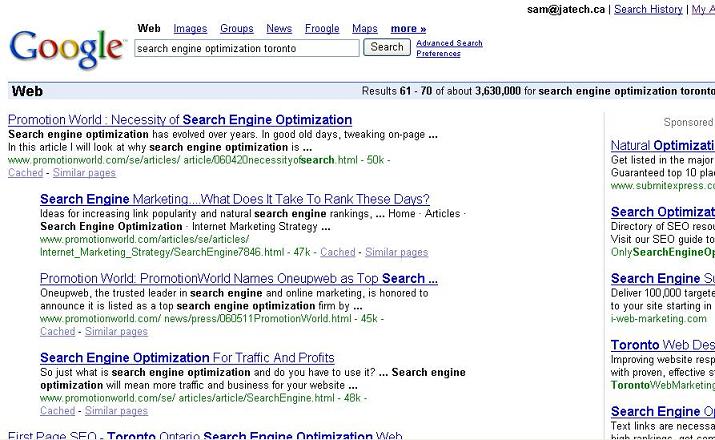Open 'Search Engine Marketing....What Does It Take' result
715x440 pixels.
point(235,199)
